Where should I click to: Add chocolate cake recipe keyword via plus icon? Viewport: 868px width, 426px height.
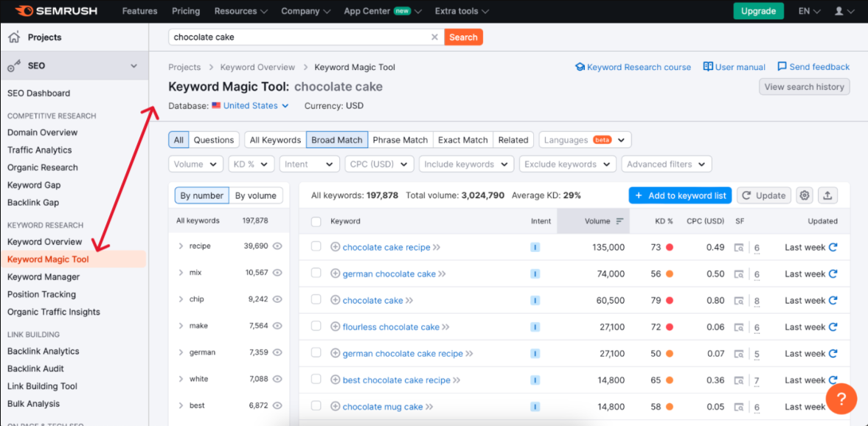(335, 248)
